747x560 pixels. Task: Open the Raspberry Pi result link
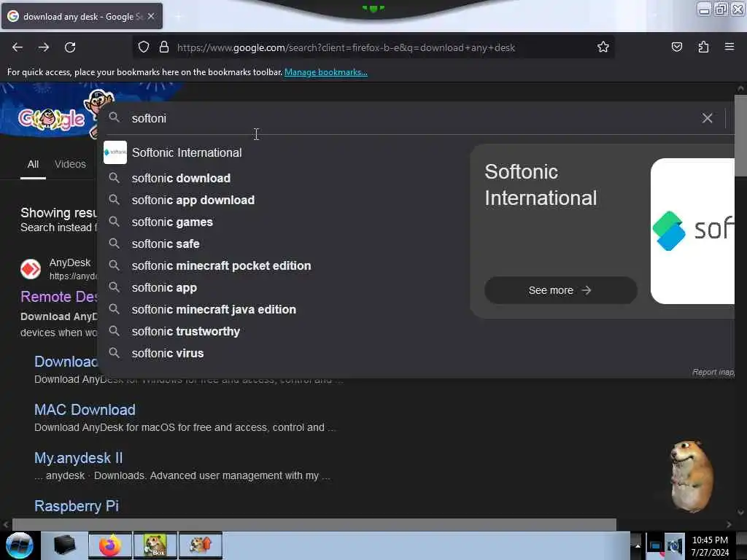tap(76, 506)
